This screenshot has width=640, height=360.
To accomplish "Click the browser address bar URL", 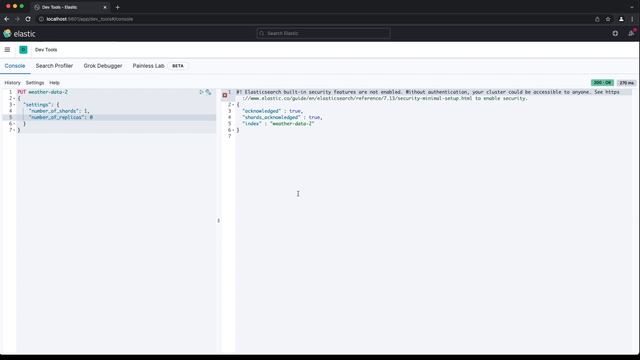I will tap(89, 19).
